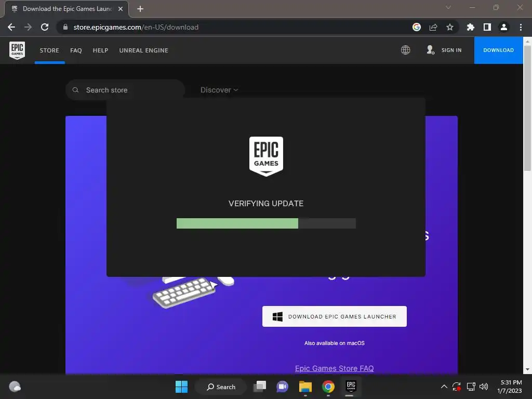Open the Chrome profile icon

(504, 27)
